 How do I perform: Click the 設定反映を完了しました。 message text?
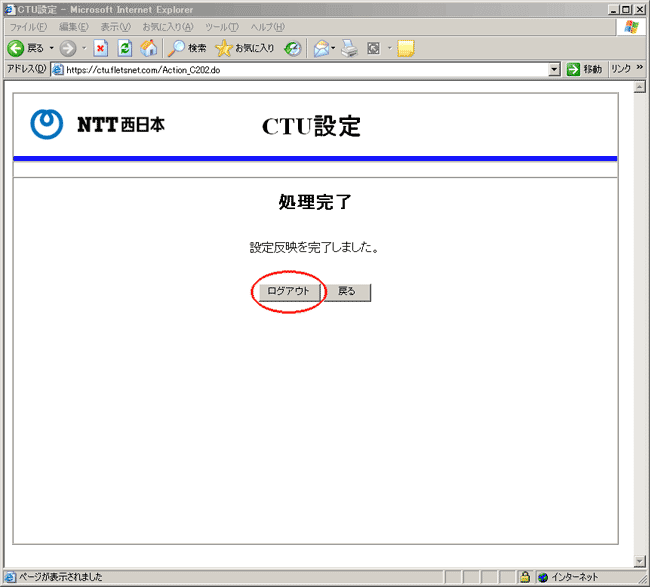[314, 247]
